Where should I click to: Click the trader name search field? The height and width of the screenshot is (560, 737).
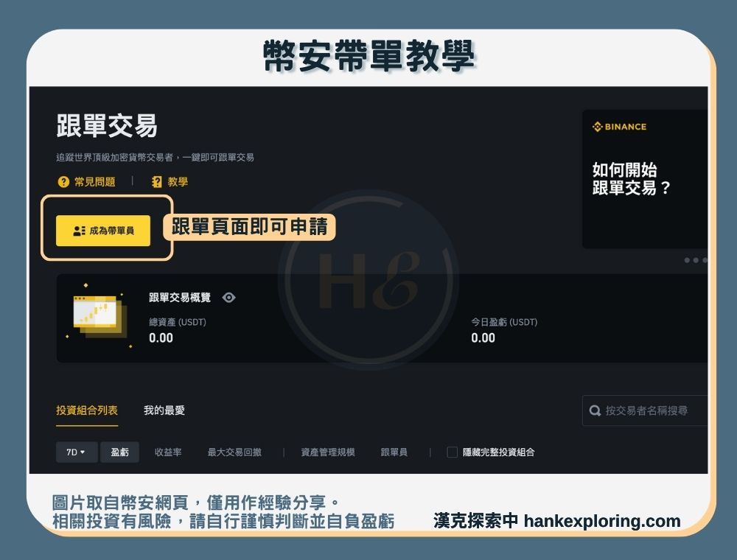pos(645,410)
